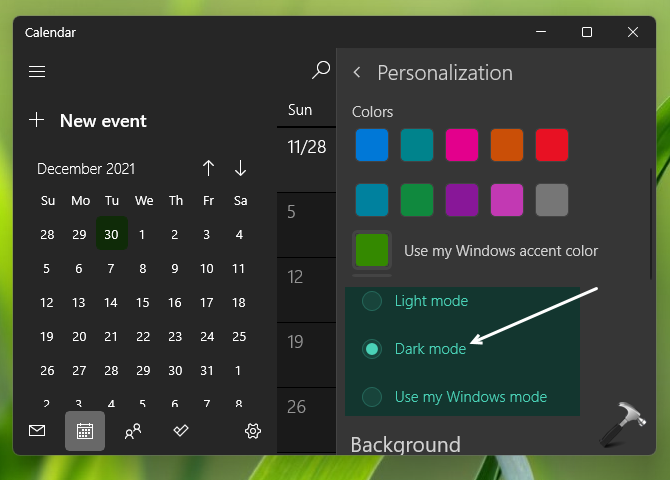Click the search magnifier icon

click(x=321, y=70)
